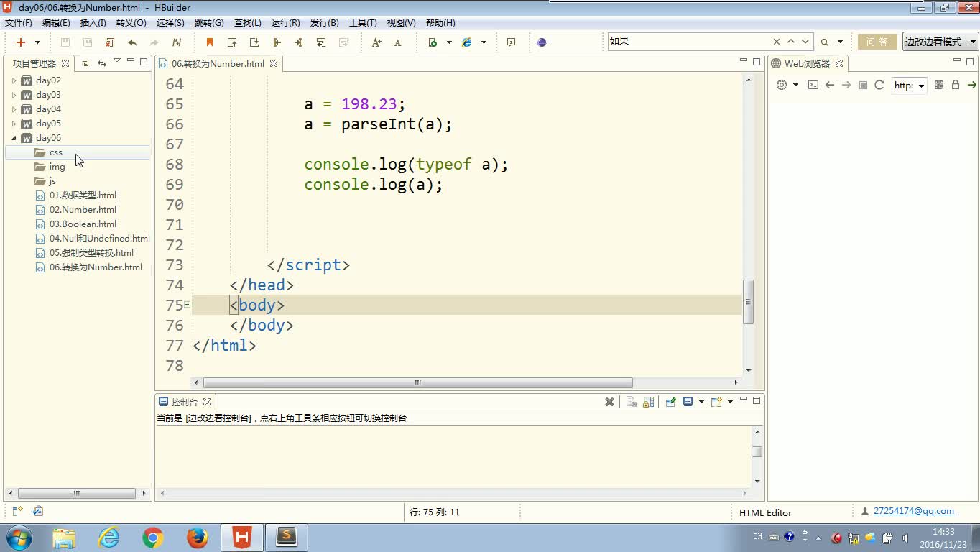Click the info box toolbar icon
Image resolution: width=980 pixels, height=552 pixels.
pyautogui.click(x=511, y=42)
